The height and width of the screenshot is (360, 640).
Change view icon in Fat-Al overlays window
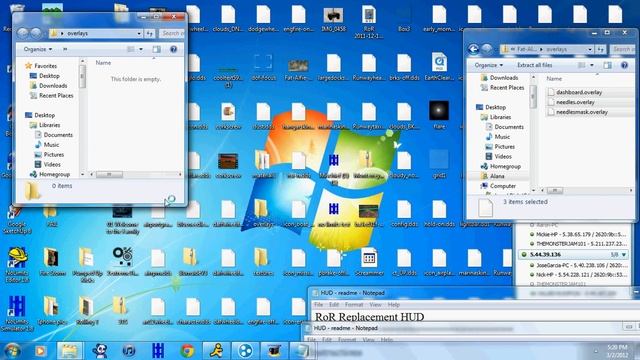[x=582, y=65]
